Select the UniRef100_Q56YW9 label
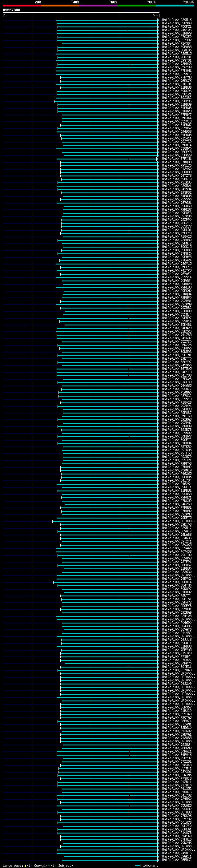Screen dimensions: 197x868 coord(176,67)
